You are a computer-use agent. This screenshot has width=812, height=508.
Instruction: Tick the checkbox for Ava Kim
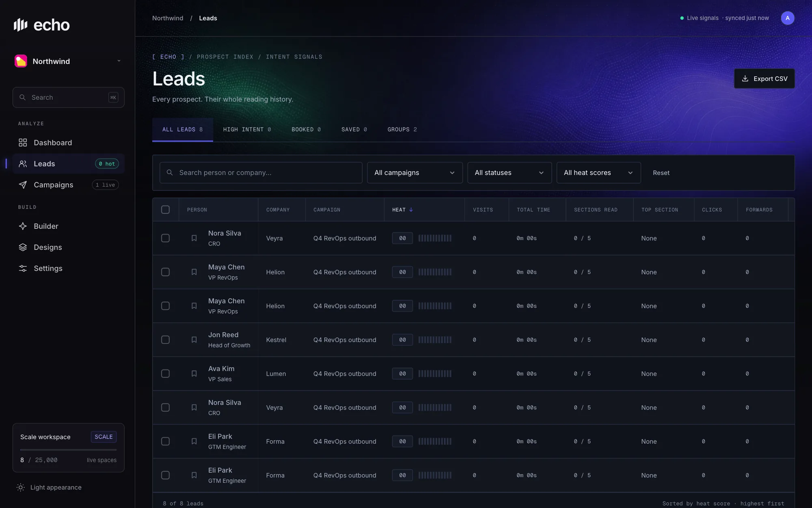[165, 373]
